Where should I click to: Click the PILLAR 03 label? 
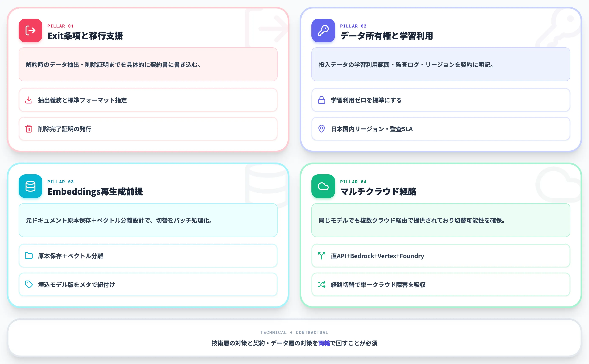pyautogui.click(x=60, y=182)
